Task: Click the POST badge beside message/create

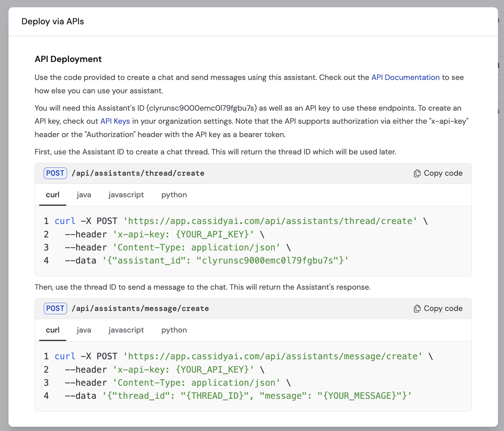Action: coord(55,308)
